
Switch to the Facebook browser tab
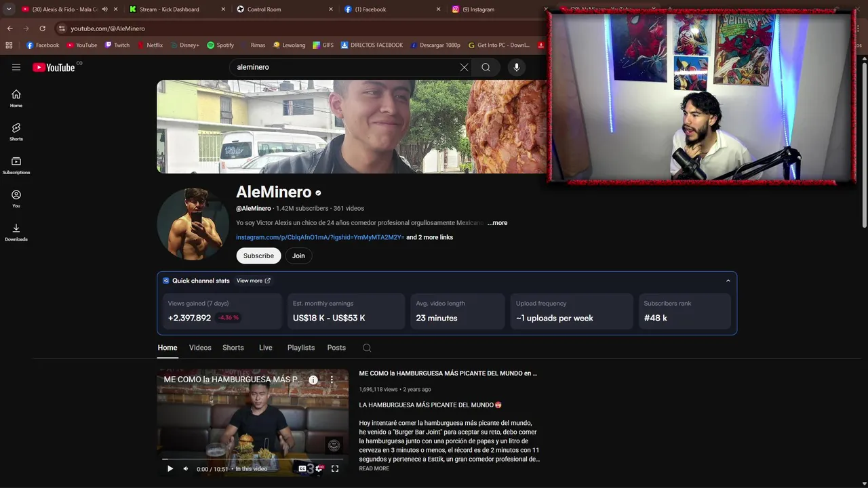pyautogui.click(x=392, y=9)
